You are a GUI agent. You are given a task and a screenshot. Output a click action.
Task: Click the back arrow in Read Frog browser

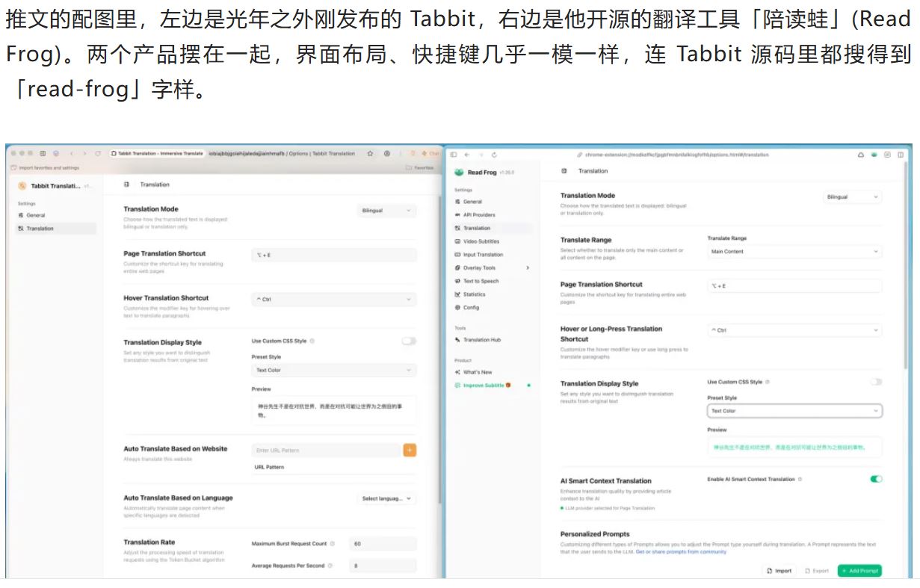click(467, 155)
